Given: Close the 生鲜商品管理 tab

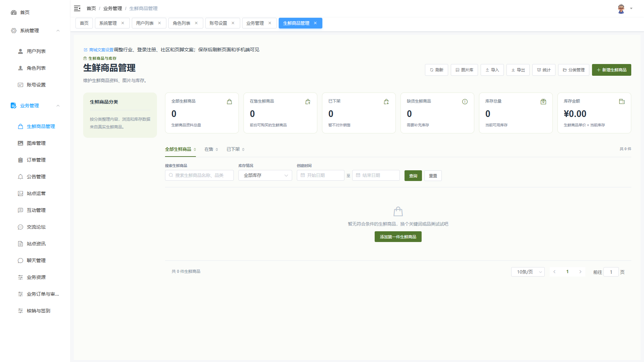Looking at the screenshot, I should coord(315,23).
